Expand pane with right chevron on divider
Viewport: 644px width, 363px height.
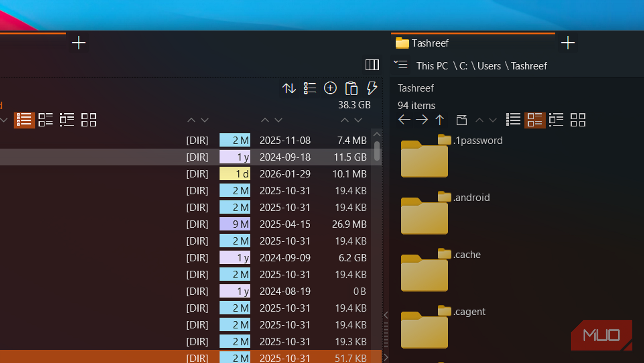pyautogui.click(x=386, y=357)
